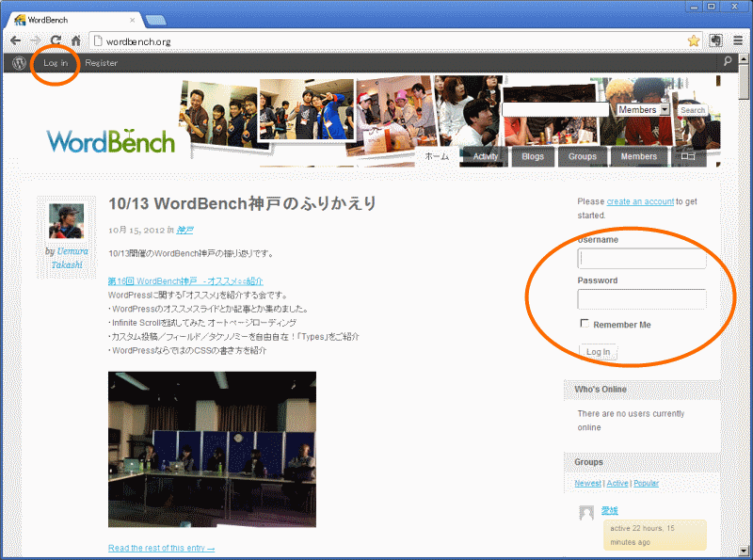Image resolution: width=753 pixels, height=560 pixels.
Task: Open the Blogs navigation tab
Action: pos(533,156)
